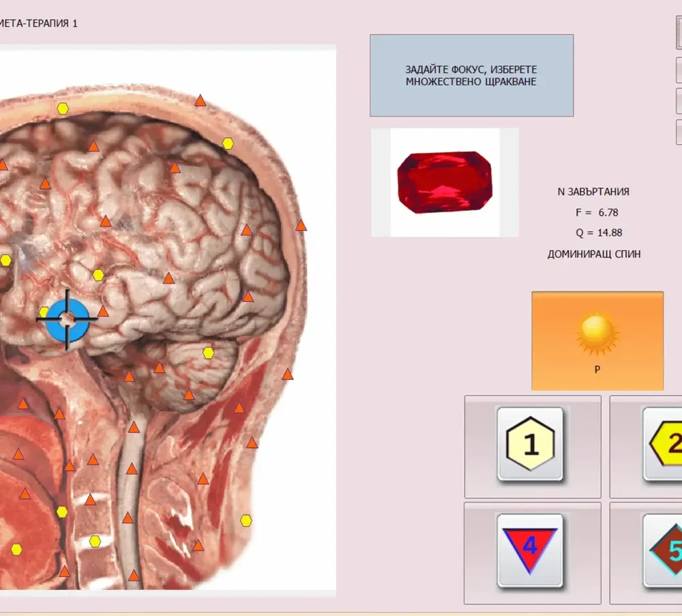Click the yellow hexagon at the neck back

point(246,520)
